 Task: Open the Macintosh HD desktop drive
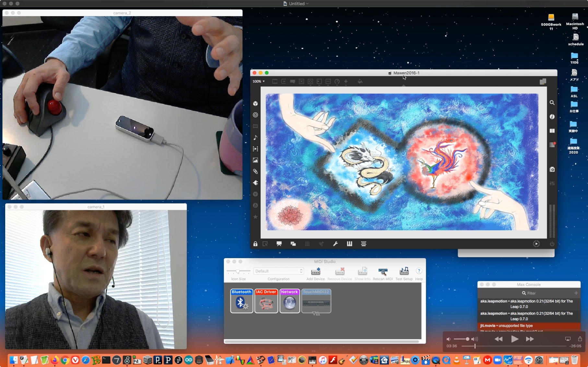coord(575,22)
